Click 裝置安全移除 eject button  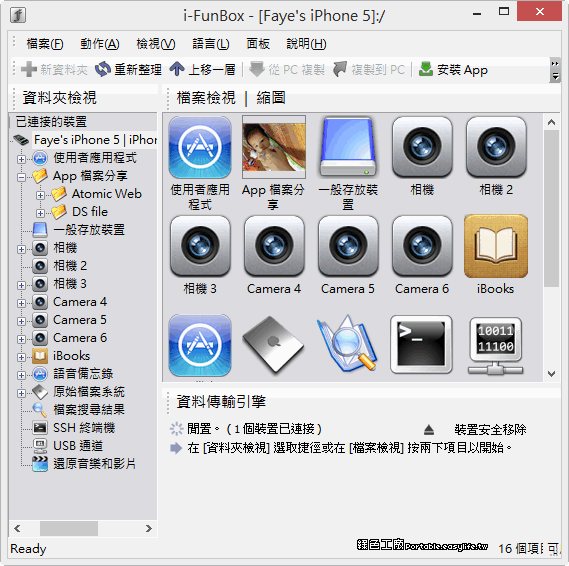coord(475,430)
